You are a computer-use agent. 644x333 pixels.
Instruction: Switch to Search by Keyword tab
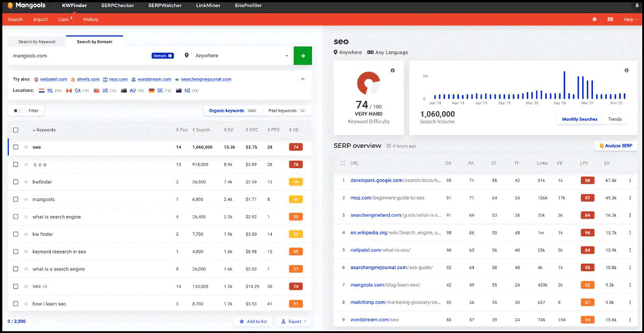(37, 42)
